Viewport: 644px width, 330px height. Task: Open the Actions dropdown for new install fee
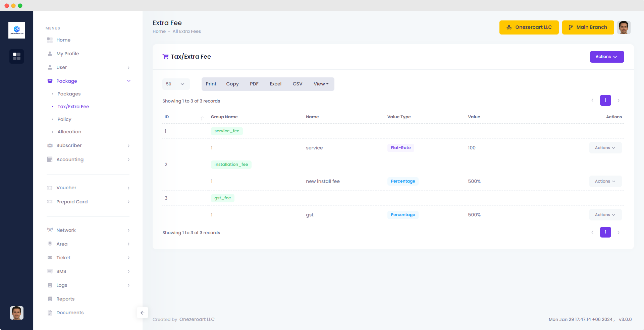coord(605,181)
